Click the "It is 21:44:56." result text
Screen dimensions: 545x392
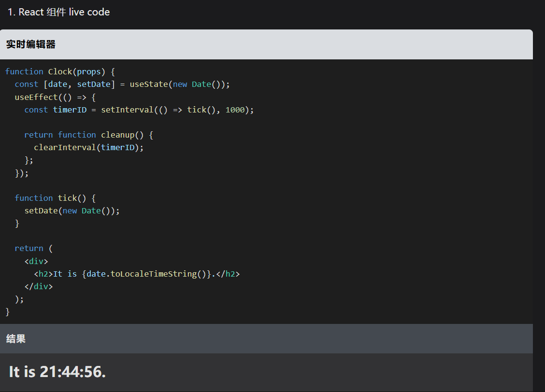point(57,372)
